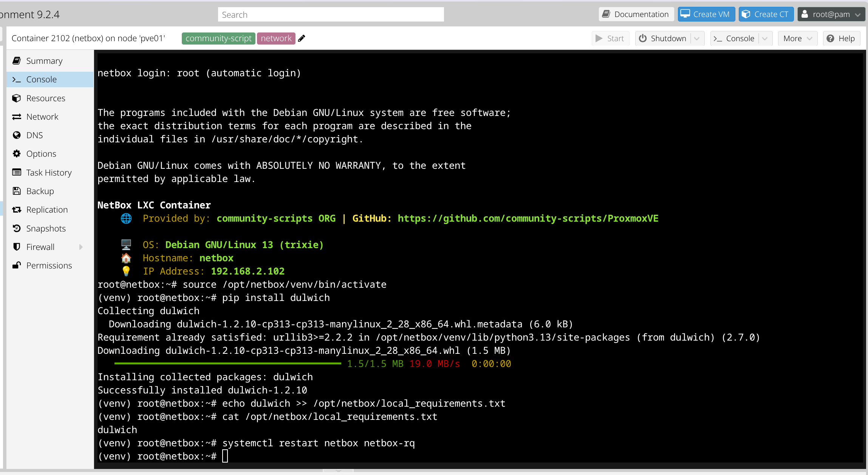Screen dimensions: 868x475
Task: Open the Replication section
Action: coord(50,210)
